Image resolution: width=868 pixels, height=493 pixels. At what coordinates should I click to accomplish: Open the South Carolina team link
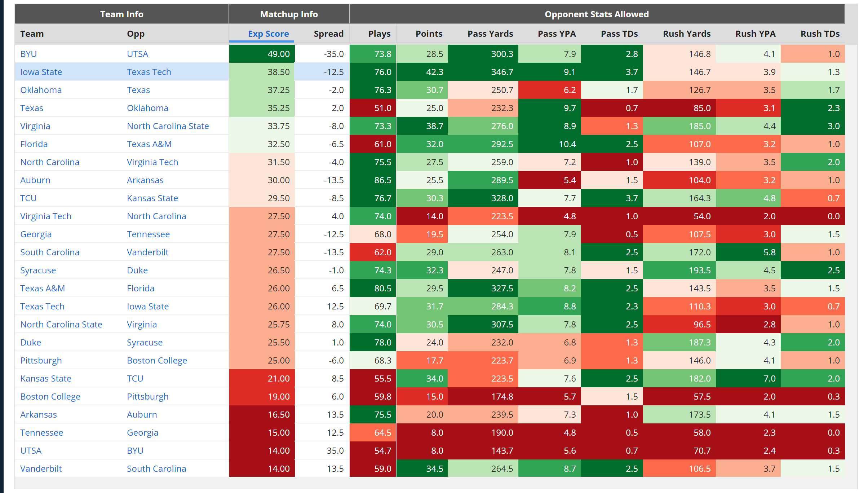[x=50, y=252]
